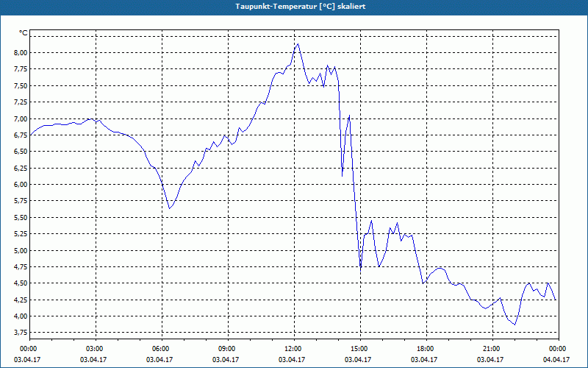Click the 03:00 time label
The height and width of the screenshot is (368, 588).
tap(96, 349)
